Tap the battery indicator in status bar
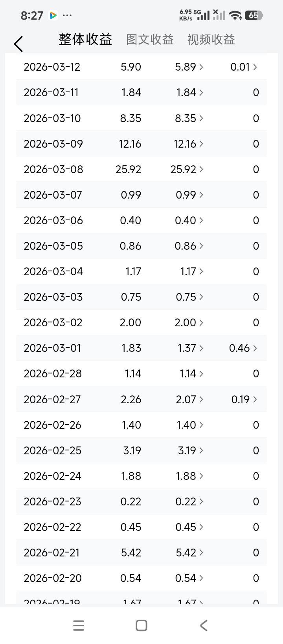Image resolution: width=283 pixels, height=644 pixels. click(x=254, y=15)
